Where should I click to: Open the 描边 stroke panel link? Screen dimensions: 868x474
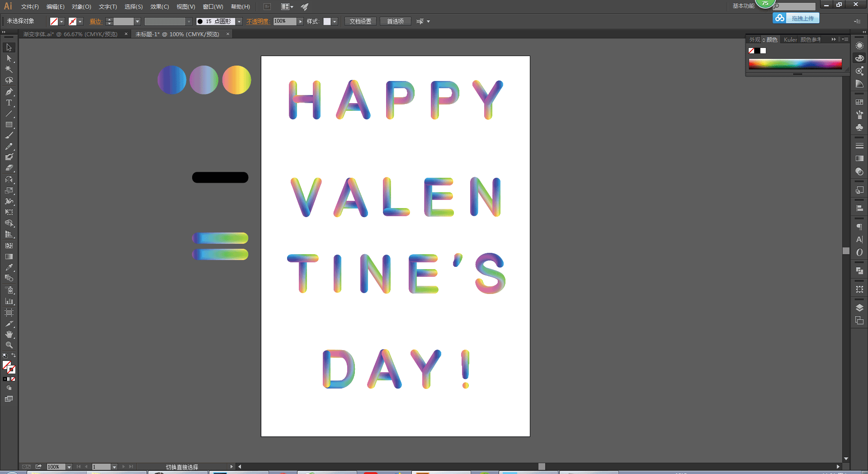click(x=95, y=21)
